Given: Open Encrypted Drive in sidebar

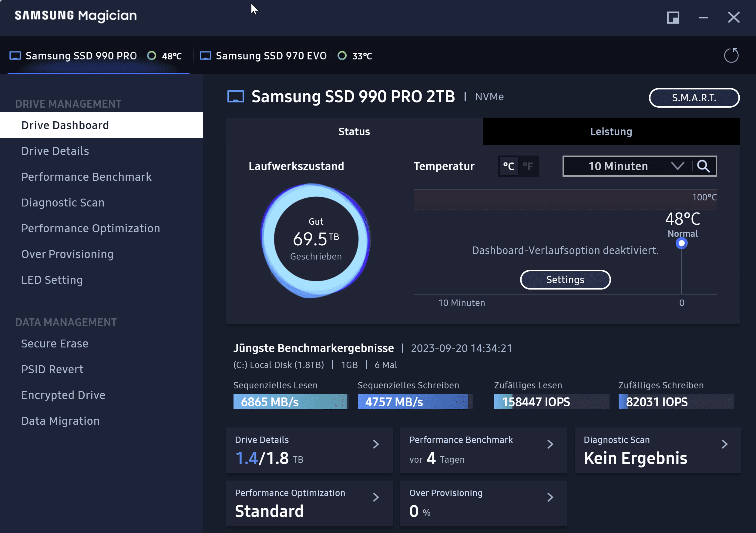Looking at the screenshot, I should click(101, 395).
